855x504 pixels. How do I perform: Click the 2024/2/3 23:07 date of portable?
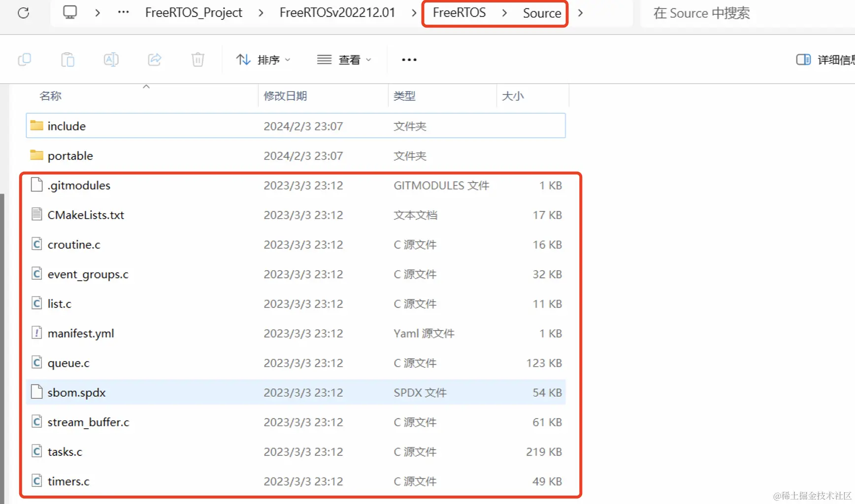point(303,156)
